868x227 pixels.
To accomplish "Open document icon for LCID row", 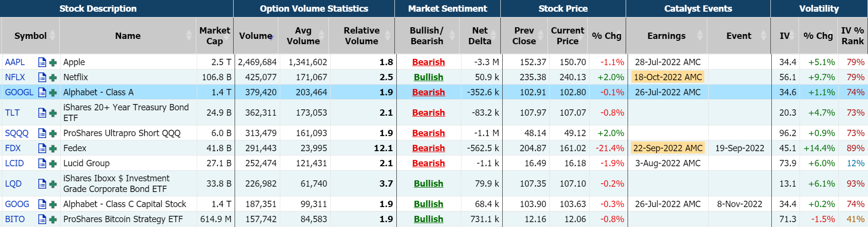I will pos(42,163).
